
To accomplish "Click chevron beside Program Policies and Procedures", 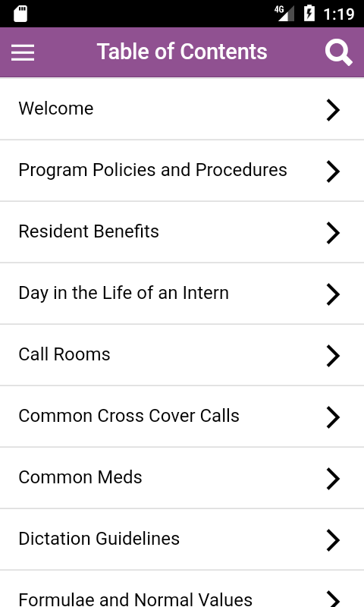I will pyautogui.click(x=333, y=171).
